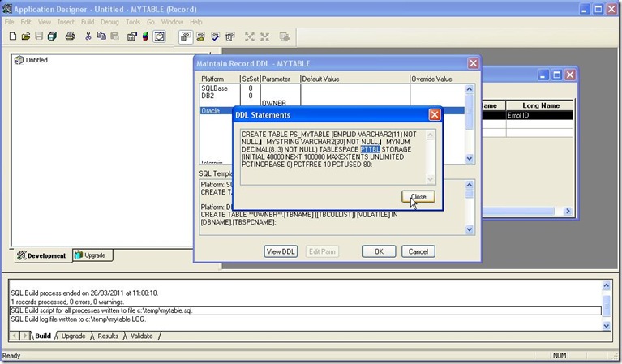Image resolution: width=622 pixels, height=364 pixels.
Task: Click the Paste clipboard icon
Action: coord(114,36)
